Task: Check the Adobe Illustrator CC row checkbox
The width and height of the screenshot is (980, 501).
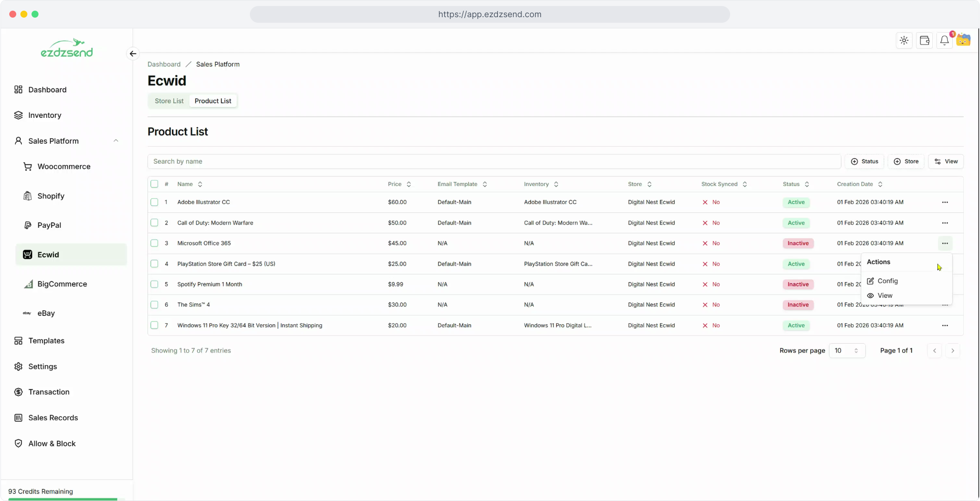Action: (154, 202)
